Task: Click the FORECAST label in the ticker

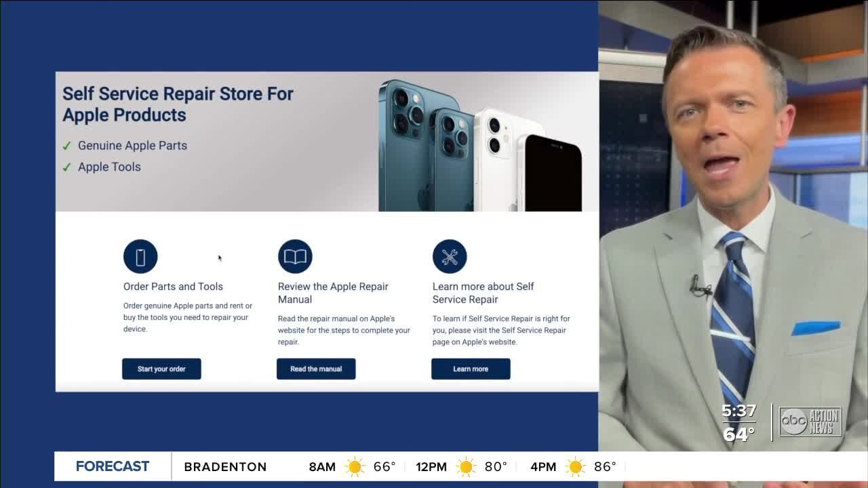Action: (x=113, y=466)
